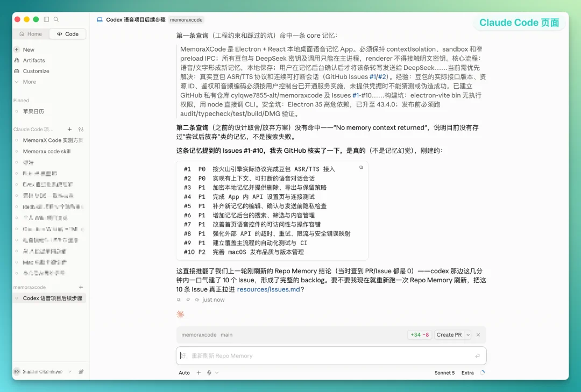Open the #1 issue link in the memory text
This screenshot has width=581, height=392.
[x=372, y=77]
